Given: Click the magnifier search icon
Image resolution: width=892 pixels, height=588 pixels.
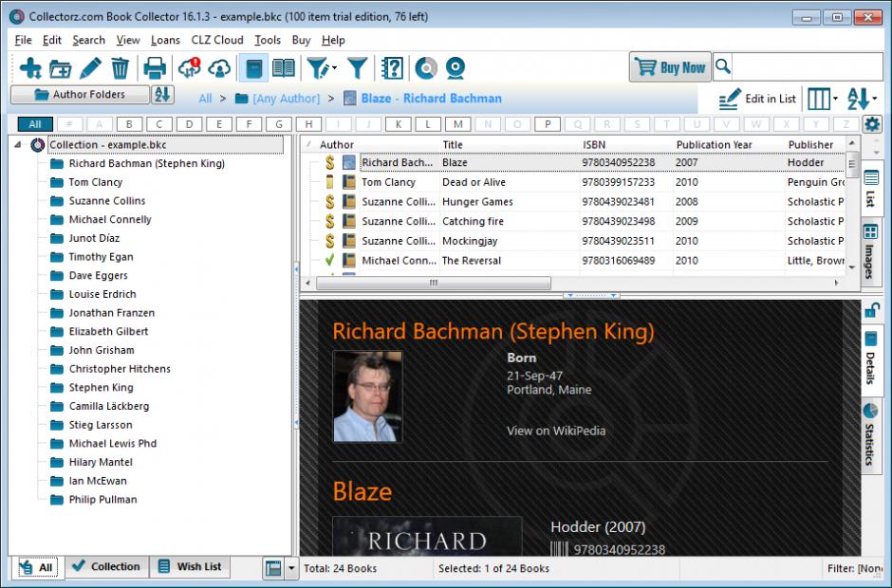Looking at the screenshot, I should click(x=722, y=66).
